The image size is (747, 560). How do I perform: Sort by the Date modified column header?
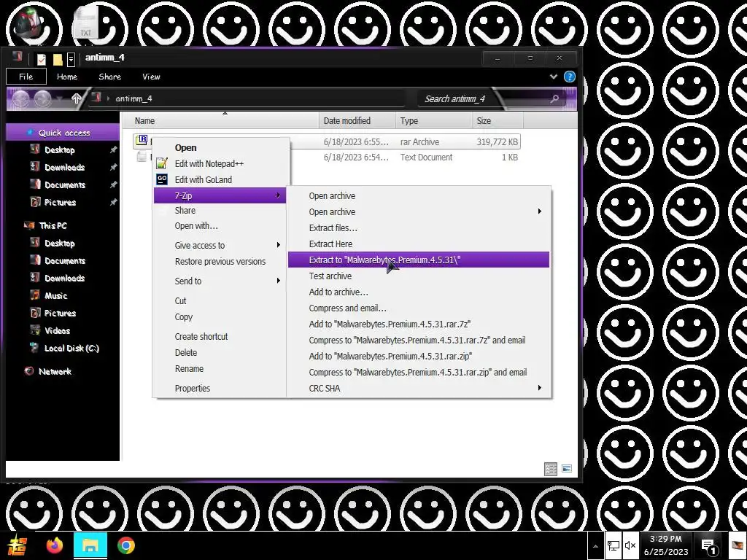click(x=357, y=120)
